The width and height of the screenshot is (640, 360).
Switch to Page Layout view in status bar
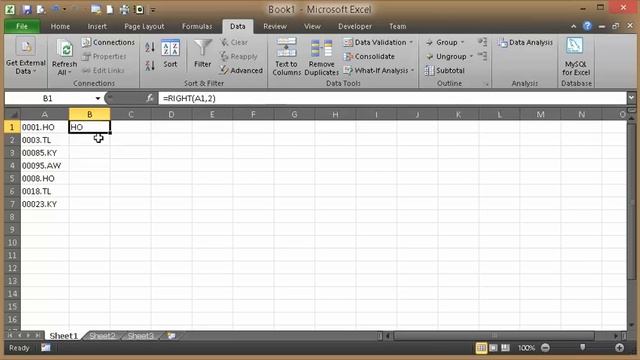(493, 348)
